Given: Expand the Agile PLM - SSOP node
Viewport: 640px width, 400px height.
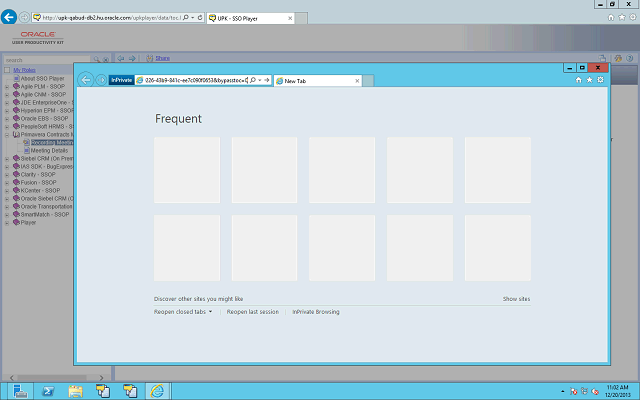Looking at the screenshot, I should [x=7, y=87].
